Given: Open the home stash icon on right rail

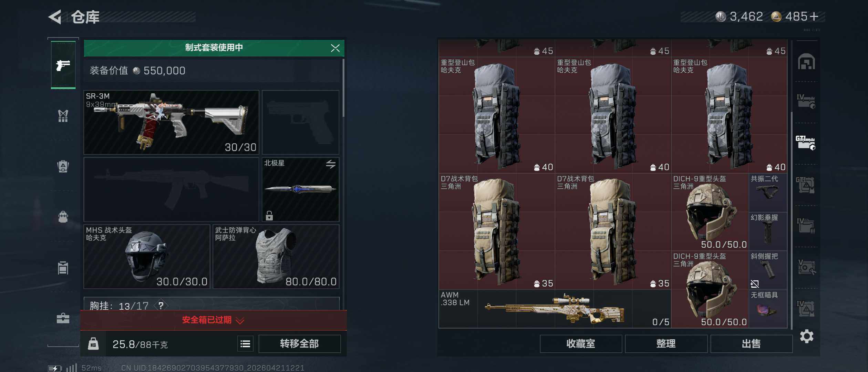Looking at the screenshot, I should 806,62.
